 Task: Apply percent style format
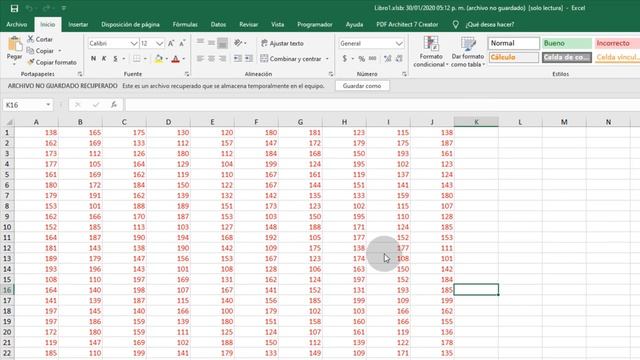click(362, 59)
